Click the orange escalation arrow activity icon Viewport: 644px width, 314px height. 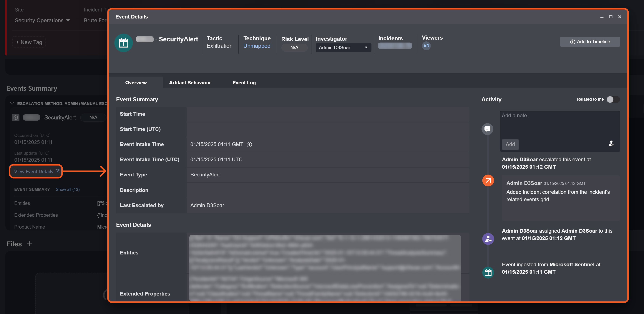pyautogui.click(x=488, y=180)
